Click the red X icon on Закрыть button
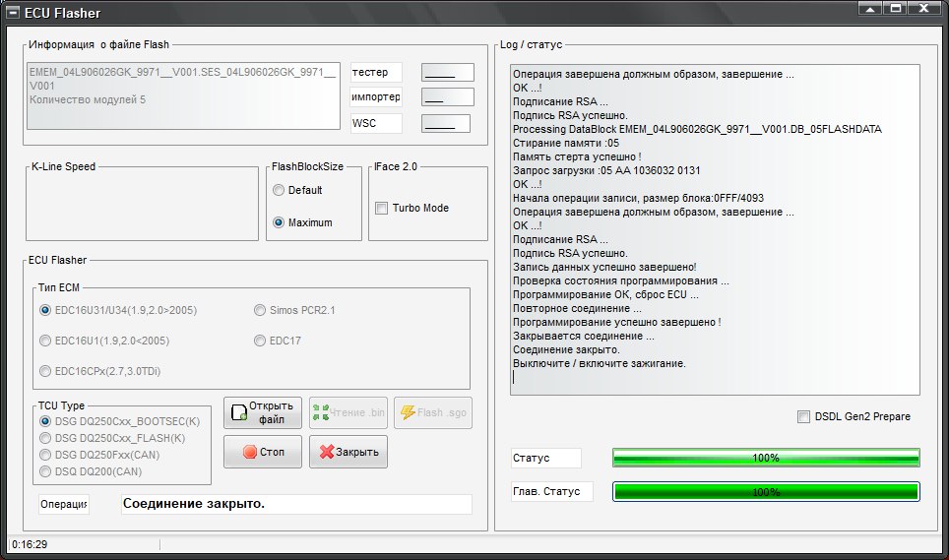The height and width of the screenshot is (560, 949). [327, 452]
